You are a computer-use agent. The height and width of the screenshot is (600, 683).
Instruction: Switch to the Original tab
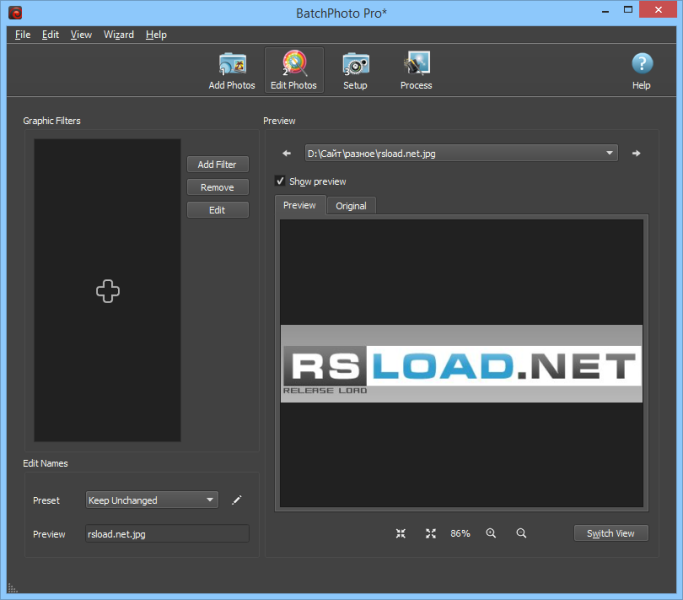click(x=351, y=206)
